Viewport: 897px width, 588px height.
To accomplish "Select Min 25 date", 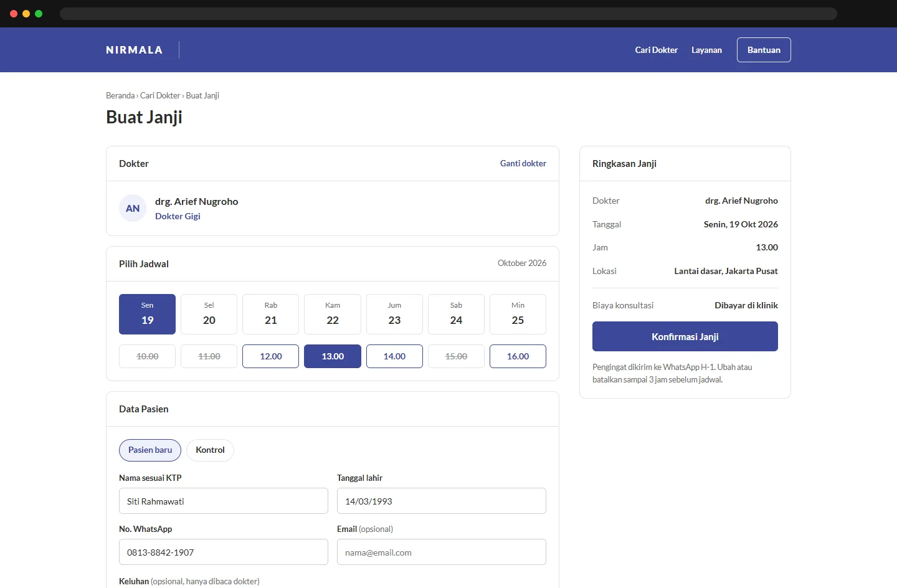I will point(518,314).
